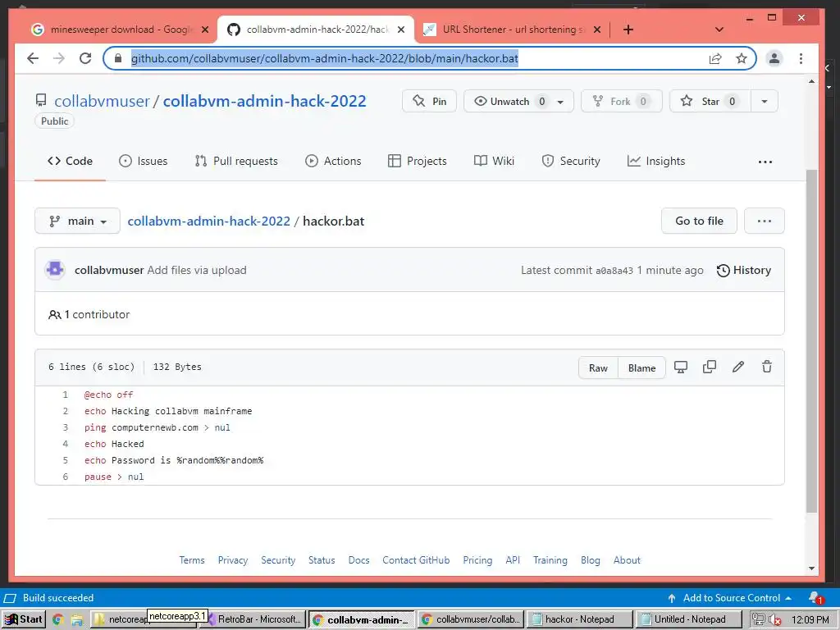The image size is (840, 630).
Task: Click the Unwatch button
Action: [509, 101]
